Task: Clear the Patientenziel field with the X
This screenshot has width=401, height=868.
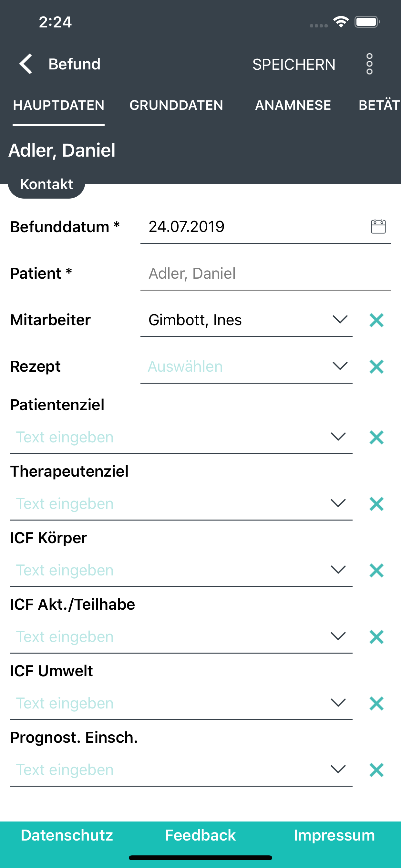Action: [376, 437]
